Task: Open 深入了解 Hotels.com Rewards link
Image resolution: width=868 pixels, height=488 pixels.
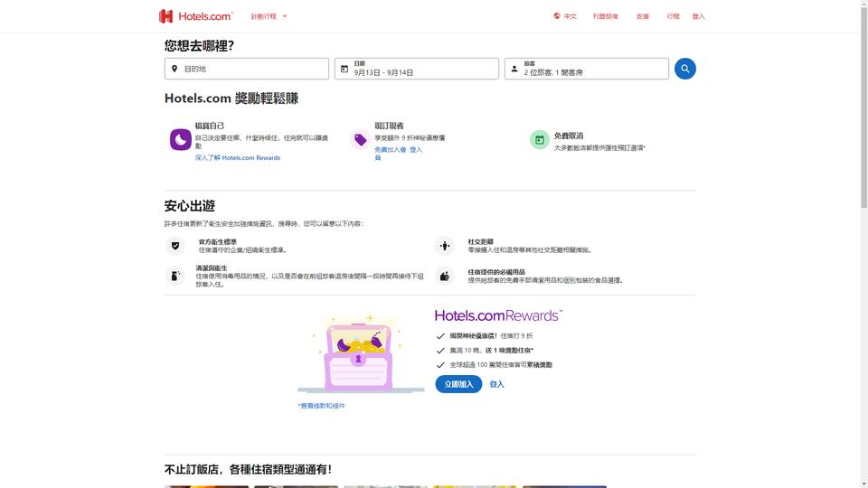Action: 238,157
